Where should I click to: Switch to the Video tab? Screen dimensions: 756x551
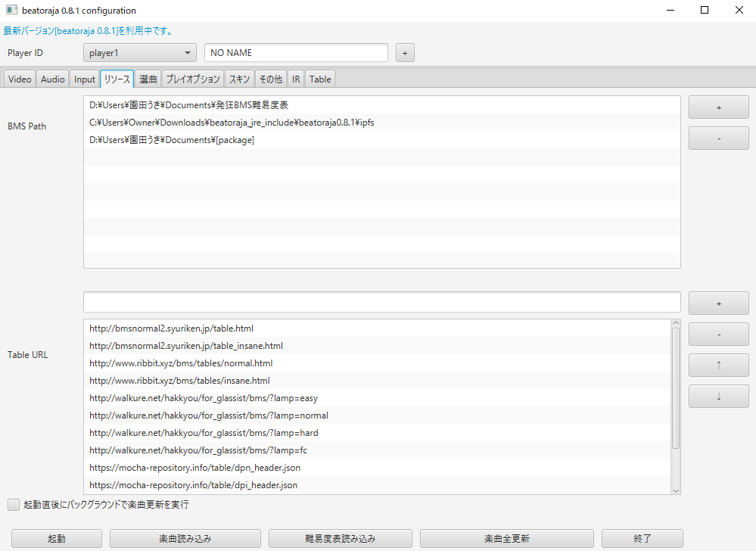20,79
